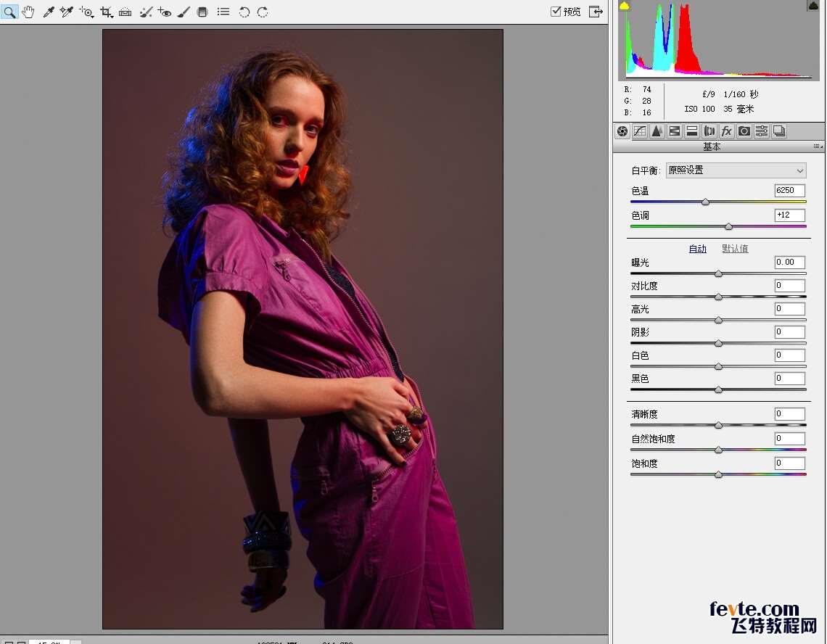Open the 白平衡 white balance dropdown
827x644 pixels.
tap(736, 170)
